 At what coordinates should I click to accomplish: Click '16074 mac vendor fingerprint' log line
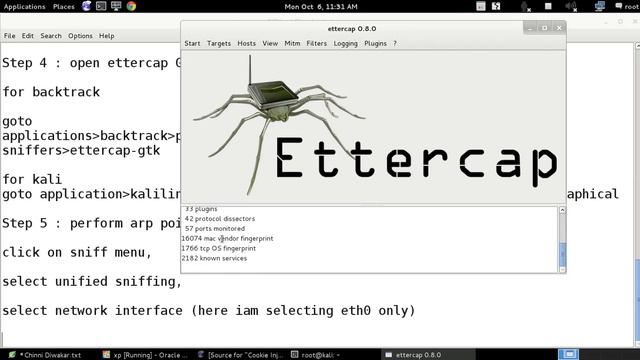coord(227,238)
